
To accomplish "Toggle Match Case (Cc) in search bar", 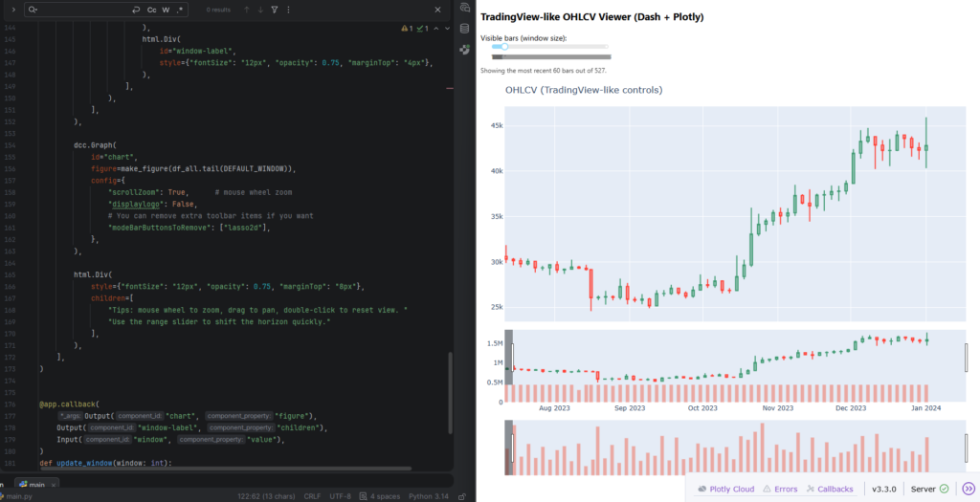I will pos(151,10).
